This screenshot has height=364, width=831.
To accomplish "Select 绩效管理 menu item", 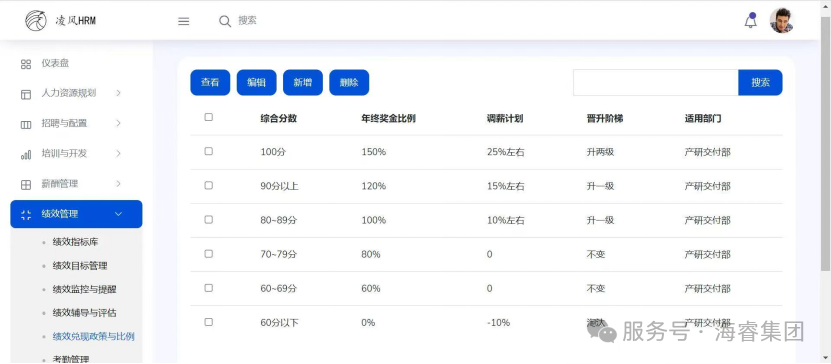I will tap(76, 214).
